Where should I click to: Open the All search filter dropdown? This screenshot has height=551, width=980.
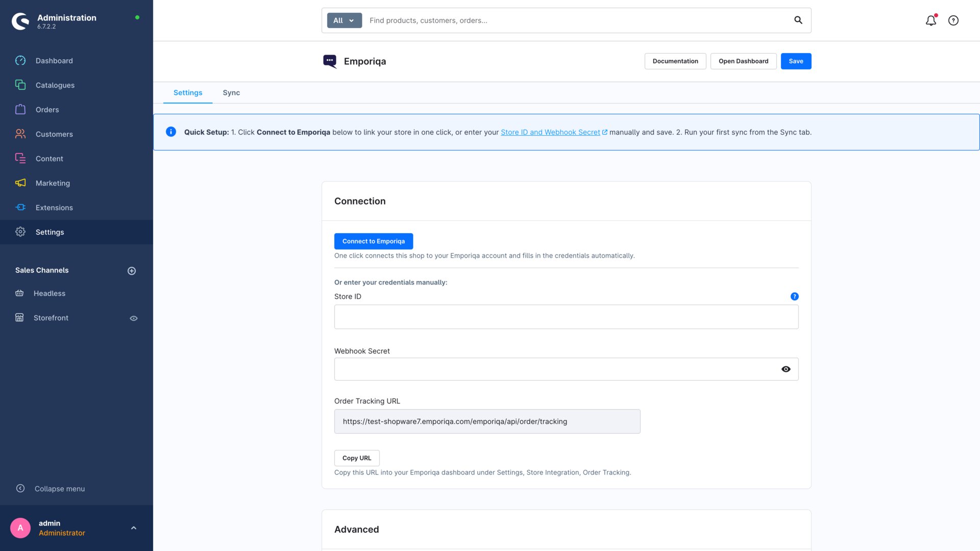tap(345, 20)
